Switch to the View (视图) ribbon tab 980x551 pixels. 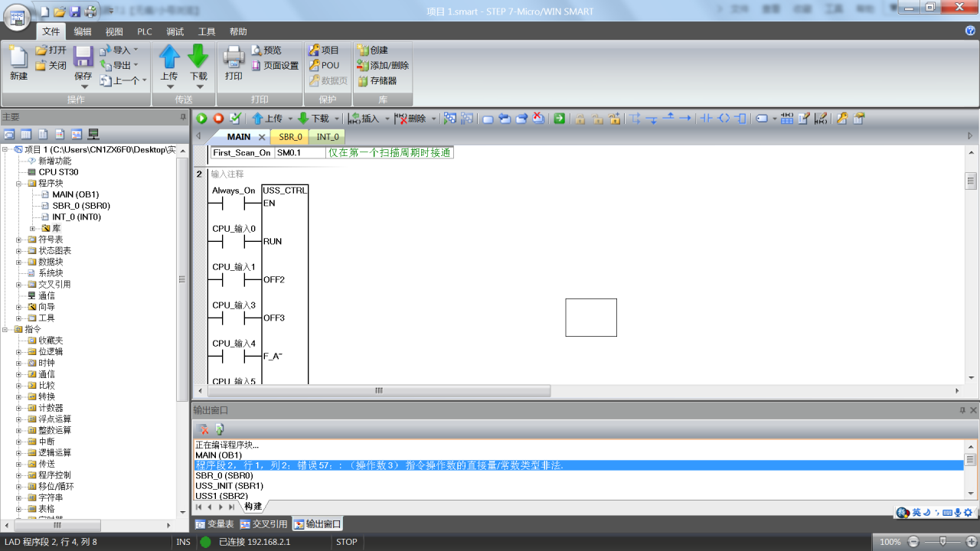coord(114,31)
